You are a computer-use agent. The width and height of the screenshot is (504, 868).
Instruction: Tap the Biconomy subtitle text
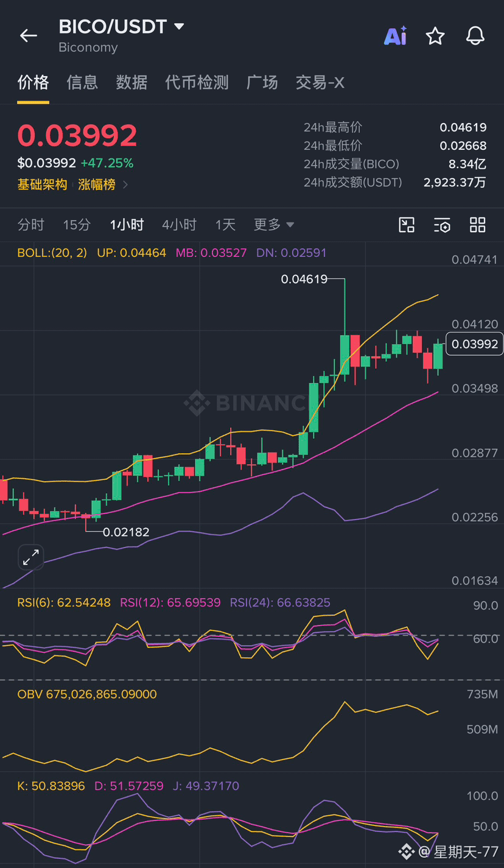pyautogui.click(x=88, y=48)
